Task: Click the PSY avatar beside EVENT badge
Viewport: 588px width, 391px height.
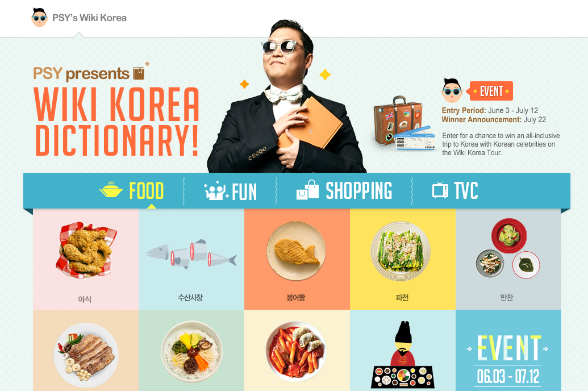Action: click(452, 90)
